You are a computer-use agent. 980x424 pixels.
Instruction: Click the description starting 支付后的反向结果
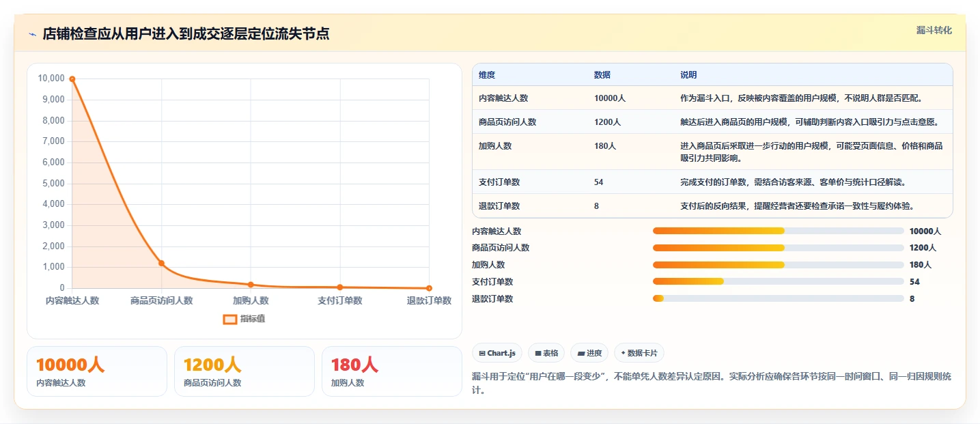pyautogui.click(x=797, y=206)
